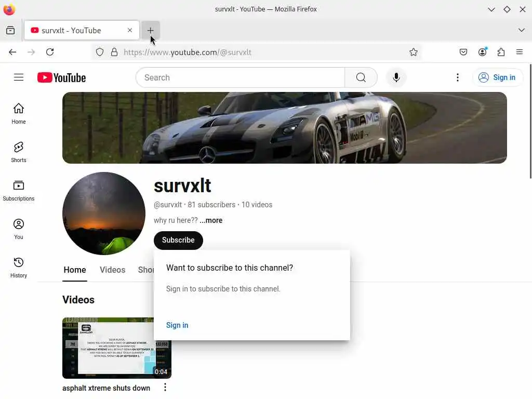Open tracking protection shield icon
This screenshot has width=532, height=399.
99,52
